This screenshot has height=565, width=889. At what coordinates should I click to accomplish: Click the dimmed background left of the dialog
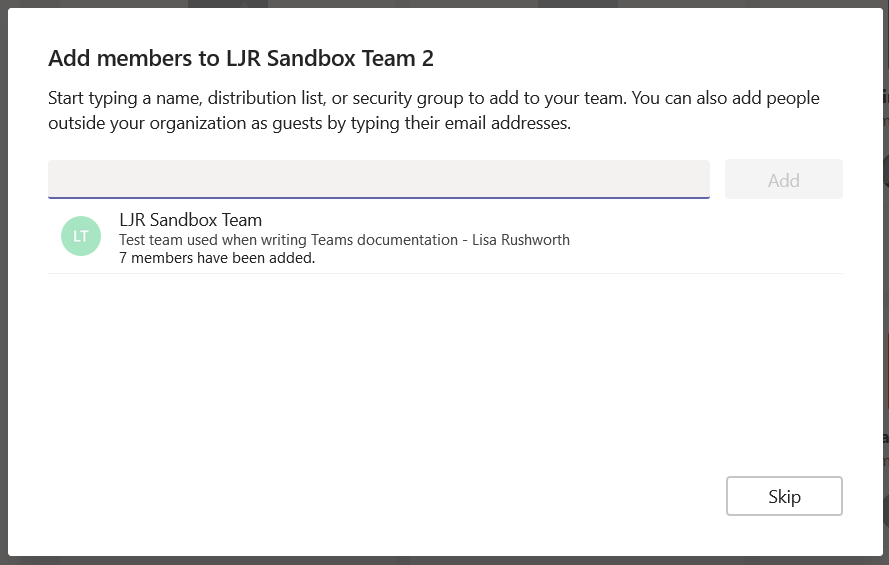3,283
